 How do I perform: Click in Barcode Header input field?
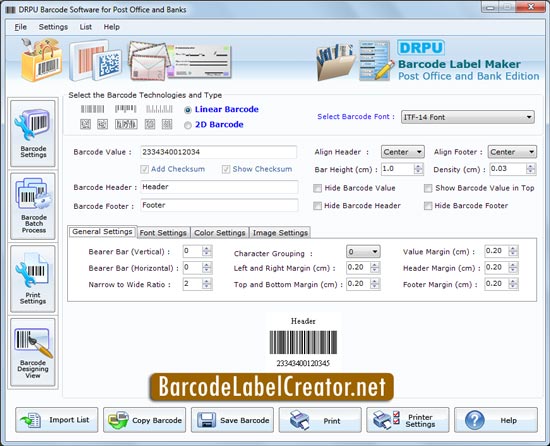coord(219,187)
